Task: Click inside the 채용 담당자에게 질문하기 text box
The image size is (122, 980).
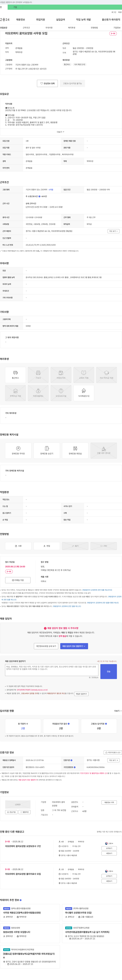Action: 52,670
